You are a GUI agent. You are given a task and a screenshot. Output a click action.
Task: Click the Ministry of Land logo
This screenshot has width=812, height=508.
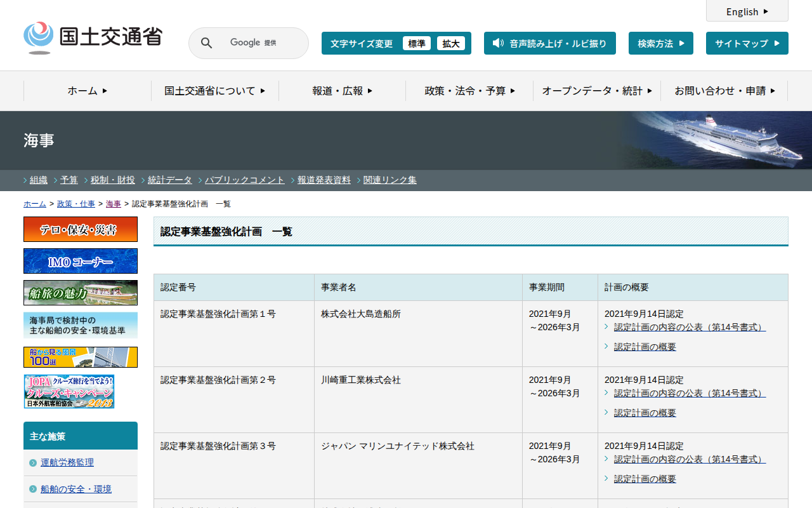93,37
